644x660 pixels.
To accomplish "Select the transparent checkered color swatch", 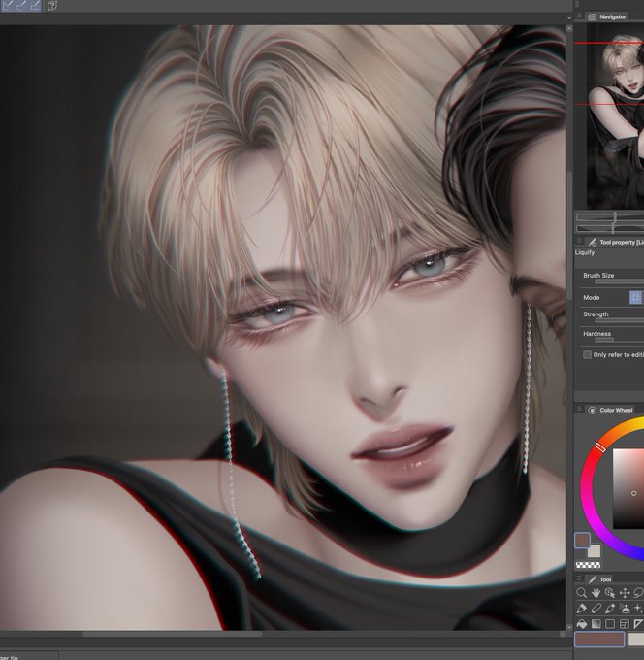I will tap(588, 565).
